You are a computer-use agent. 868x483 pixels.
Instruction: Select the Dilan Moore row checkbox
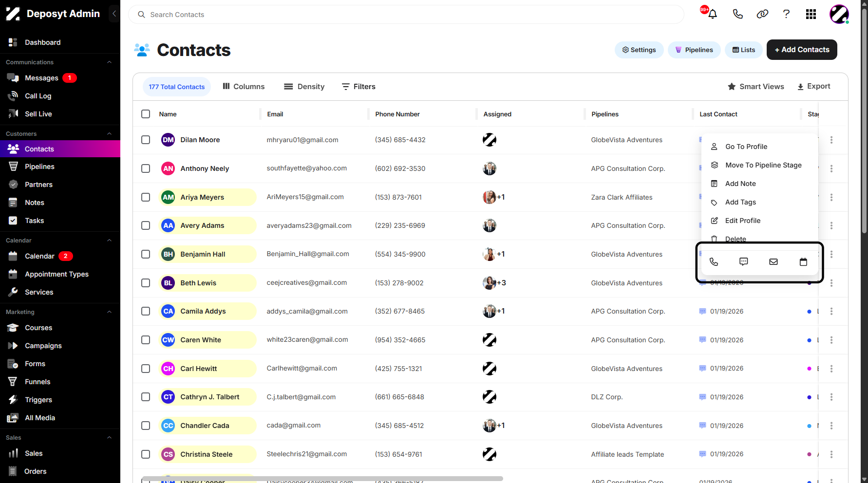pos(146,140)
